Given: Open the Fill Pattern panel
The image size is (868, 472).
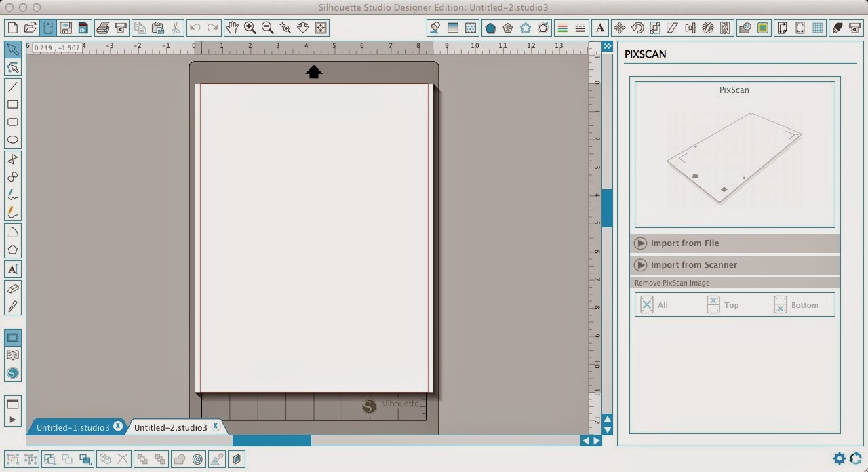Looking at the screenshot, I should (470, 28).
